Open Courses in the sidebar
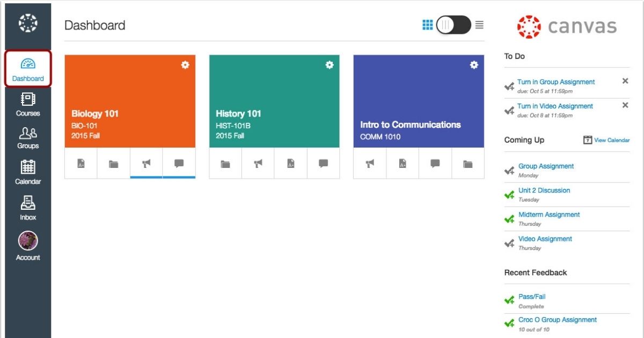The height and width of the screenshot is (338, 644). click(x=28, y=104)
